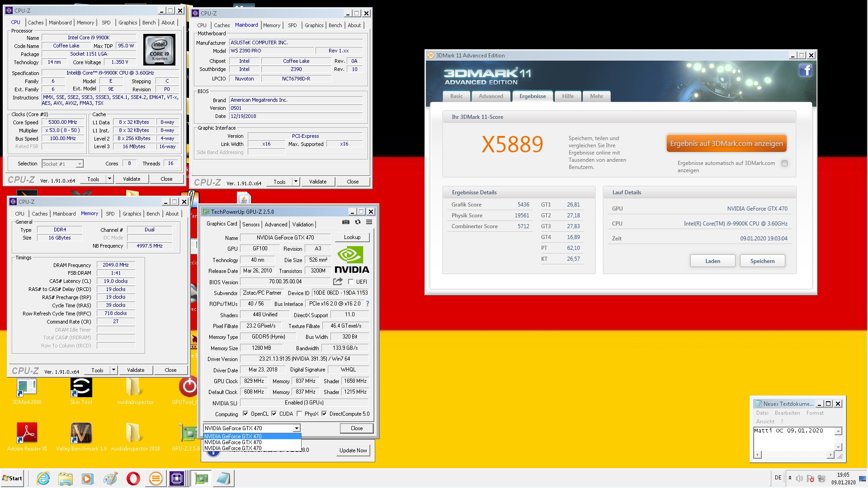Open Tools dropdown arrow in CPU tab CPU-Z window
This screenshot has width=868, height=488.
109,179
